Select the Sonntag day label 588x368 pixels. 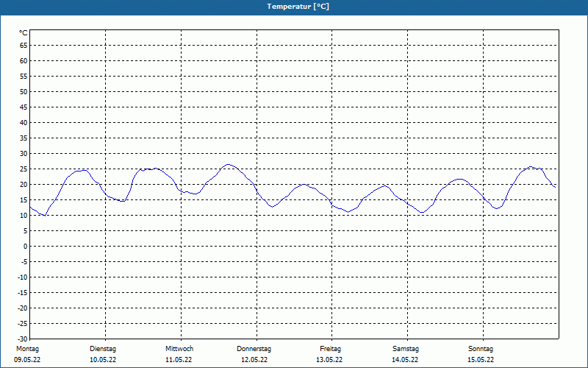[481, 349]
